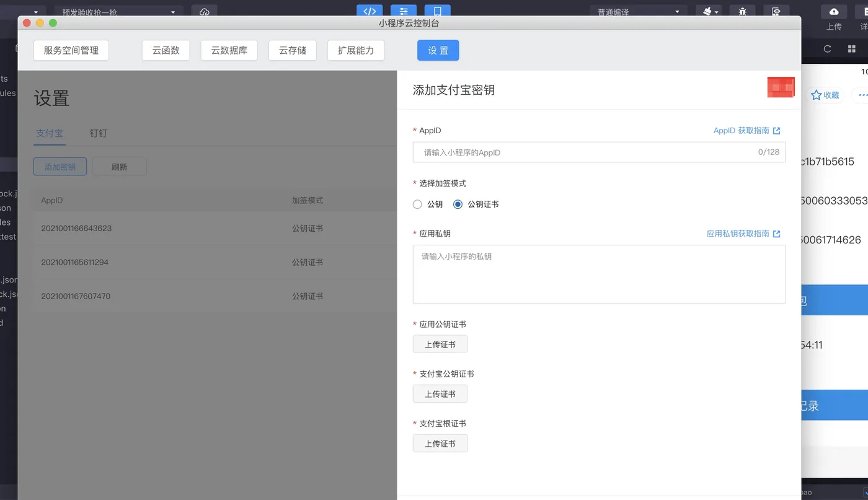Select the 支付宝 settings tab
868x500 pixels.
click(x=50, y=133)
